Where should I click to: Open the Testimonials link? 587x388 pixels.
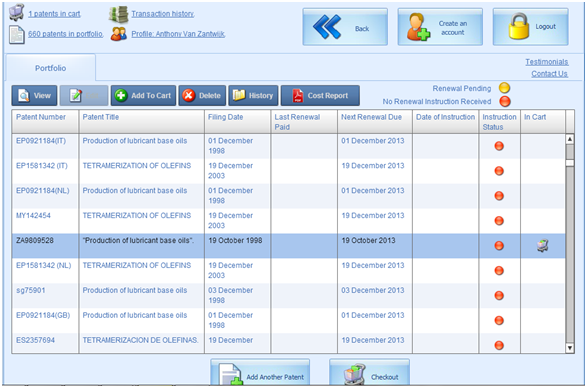547,62
